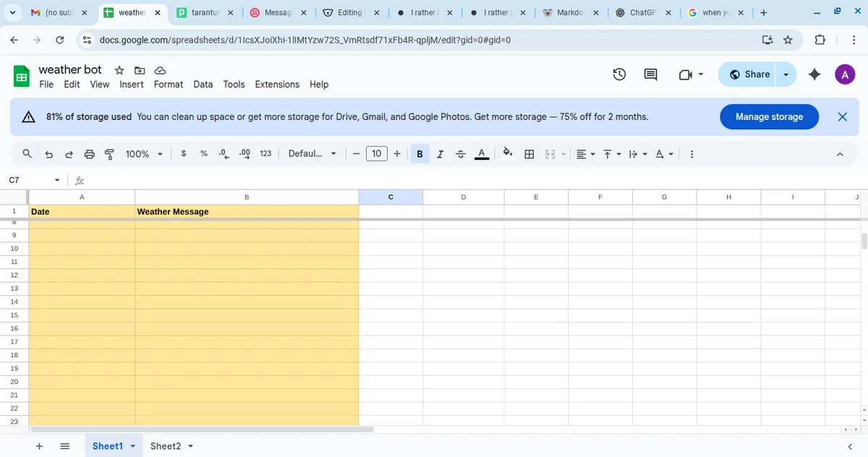Click the print icon in toolbar
Screen dimensions: 868x457
click(90, 154)
